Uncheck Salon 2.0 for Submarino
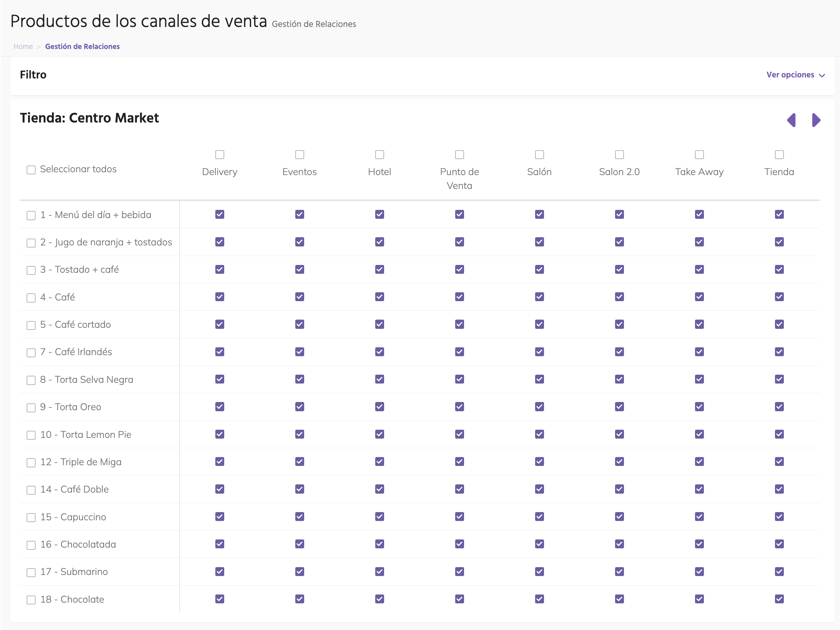 [x=619, y=571]
